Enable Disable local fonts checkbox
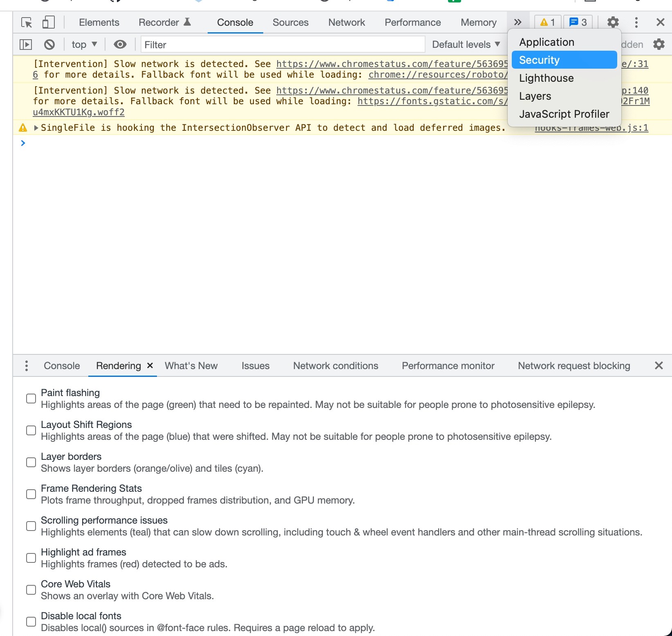The height and width of the screenshot is (636, 672). (31, 622)
